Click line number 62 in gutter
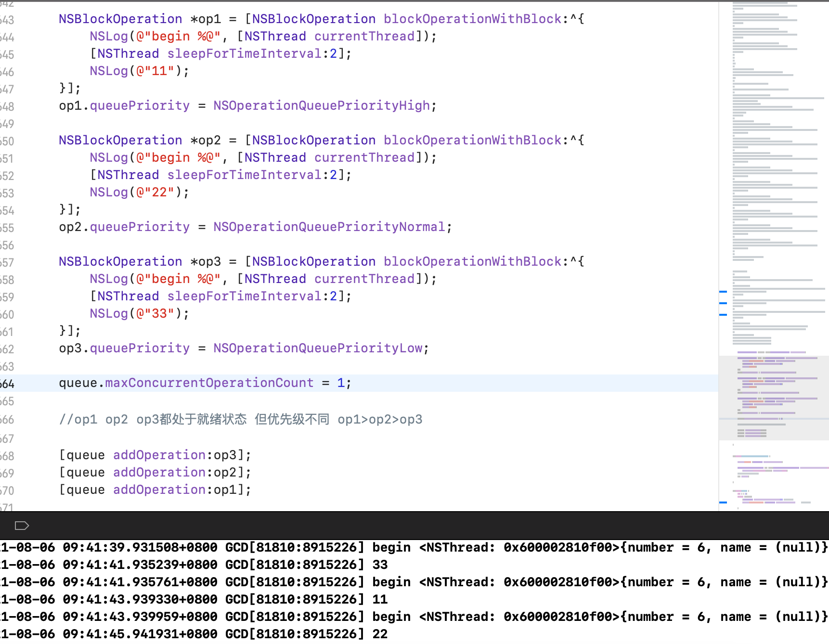Image resolution: width=829 pixels, height=644 pixels. point(7,349)
